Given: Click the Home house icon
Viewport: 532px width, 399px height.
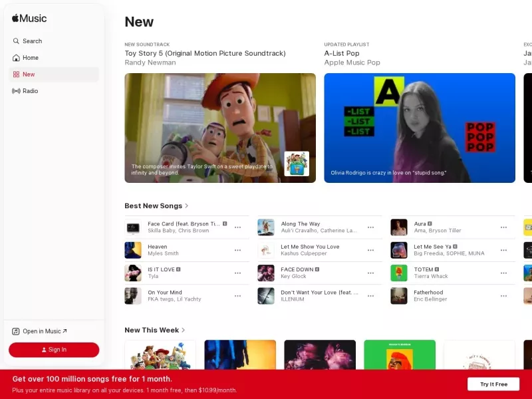Looking at the screenshot, I should click(16, 58).
